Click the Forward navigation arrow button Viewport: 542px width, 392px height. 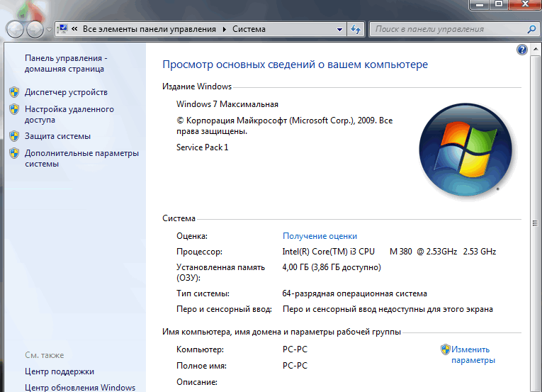pyautogui.click(x=35, y=30)
